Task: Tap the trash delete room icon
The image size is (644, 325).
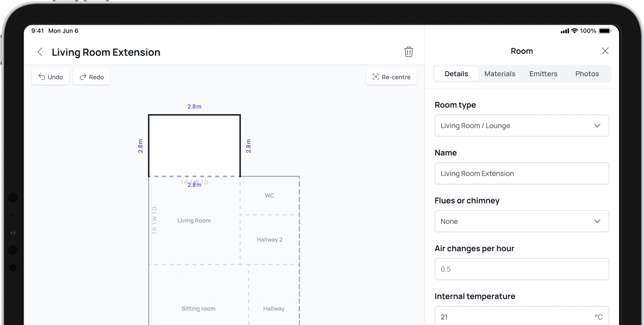Action: pos(408,52)
